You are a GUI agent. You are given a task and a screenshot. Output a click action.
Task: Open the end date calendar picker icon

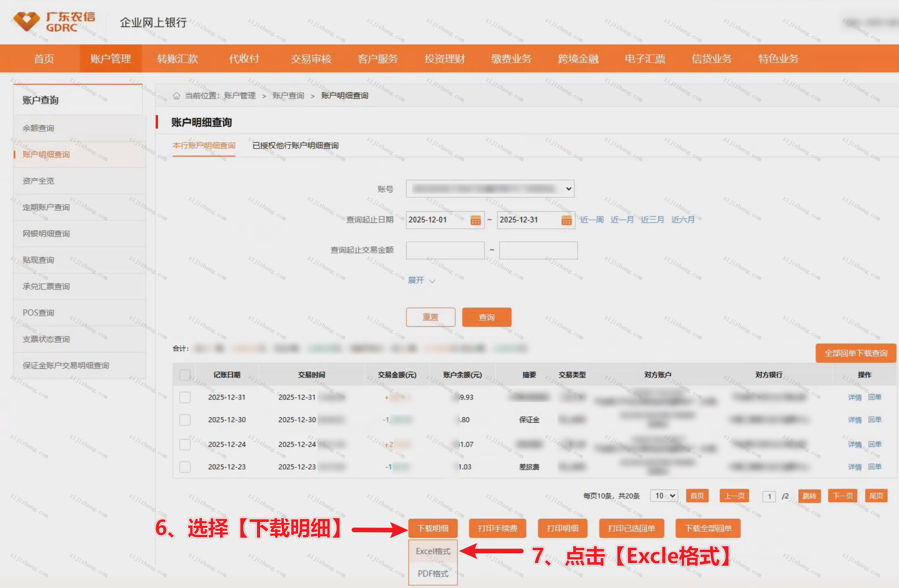pyautogui.click(x=566, y=220)
